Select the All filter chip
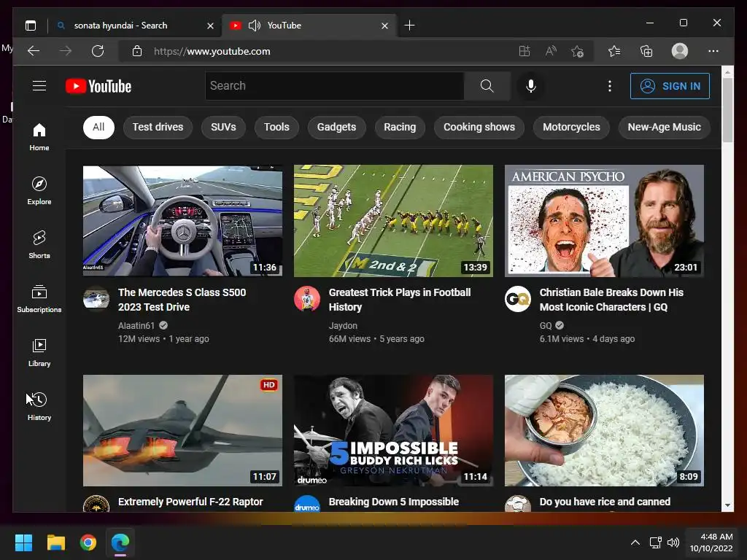 click(98, 127)
